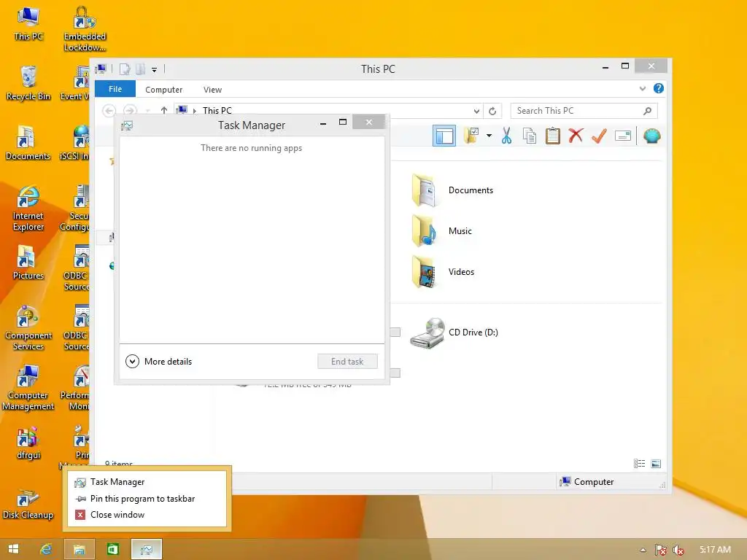
Task: Click the orange checkmark icon
Action: pyautogui.click(x=599, y=136)
